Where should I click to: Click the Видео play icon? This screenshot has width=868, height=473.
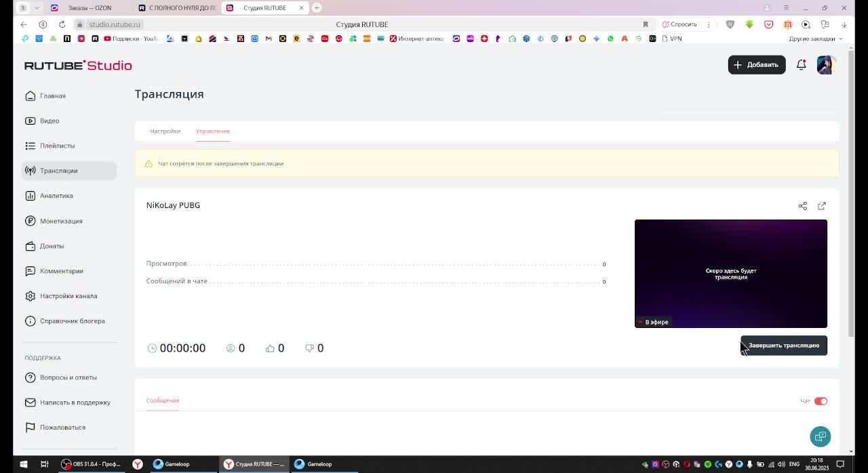(x=30, y=121)
